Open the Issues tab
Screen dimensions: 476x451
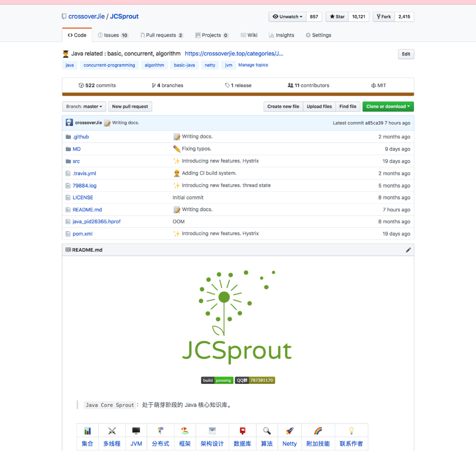coord(113,35)
